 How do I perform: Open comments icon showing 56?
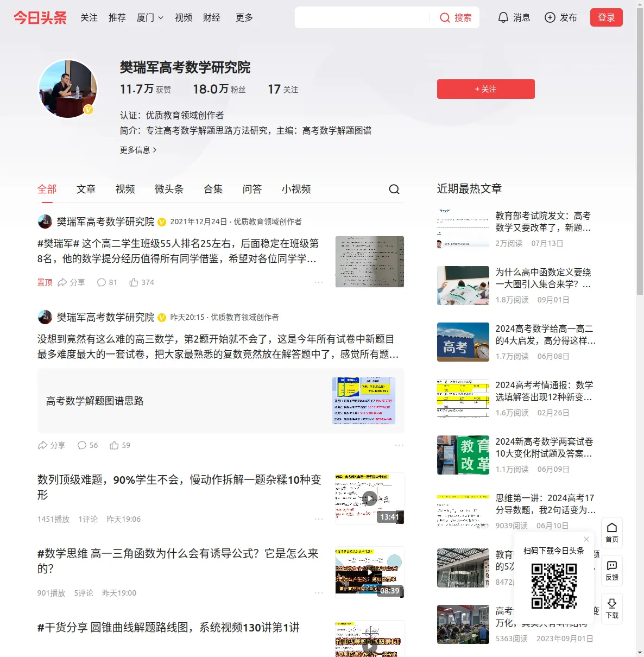(x=87, y=445)
